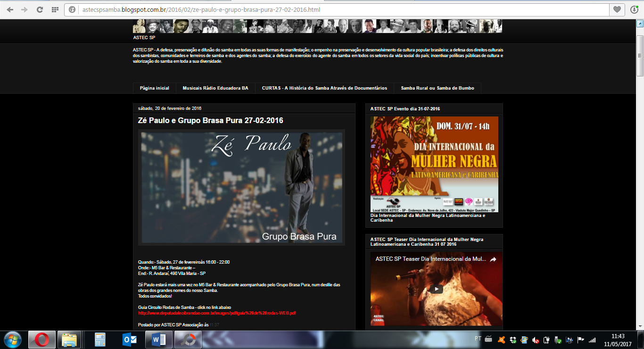Open Opera browser from the taskbar
This screenshot has width=644, height=349.
click(x=42, y=340)
